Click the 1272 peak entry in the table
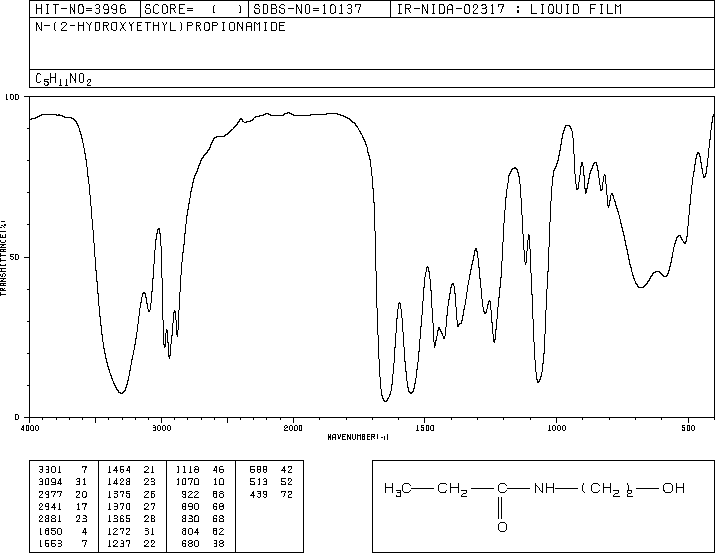715x553 pixels. tap(131, 531)
